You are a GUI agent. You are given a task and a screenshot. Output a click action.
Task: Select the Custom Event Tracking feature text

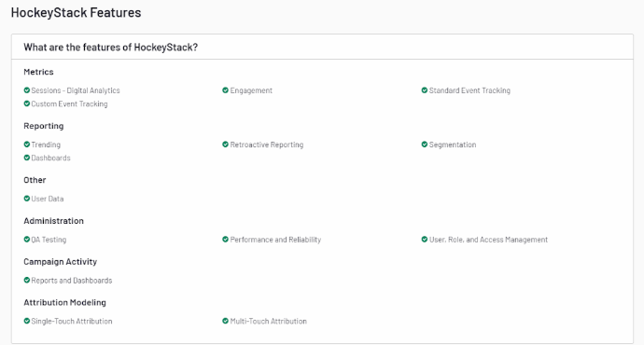coord(69,104)
